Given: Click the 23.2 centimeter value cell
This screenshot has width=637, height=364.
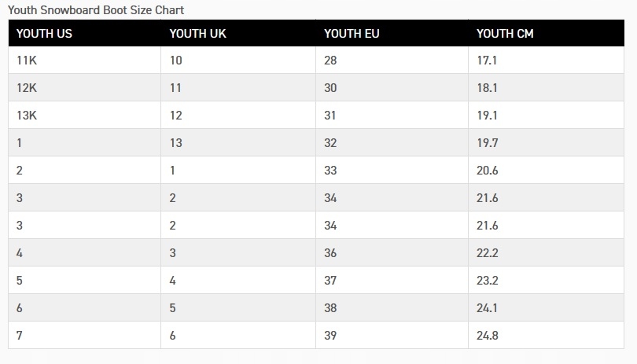Looking at the screenshot, I should point(488,281).
